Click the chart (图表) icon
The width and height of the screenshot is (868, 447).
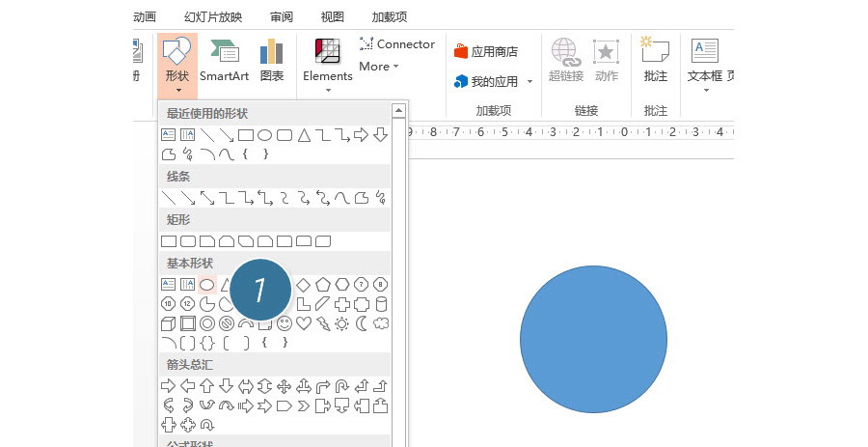pyautogui.click(x=272, y=60)
